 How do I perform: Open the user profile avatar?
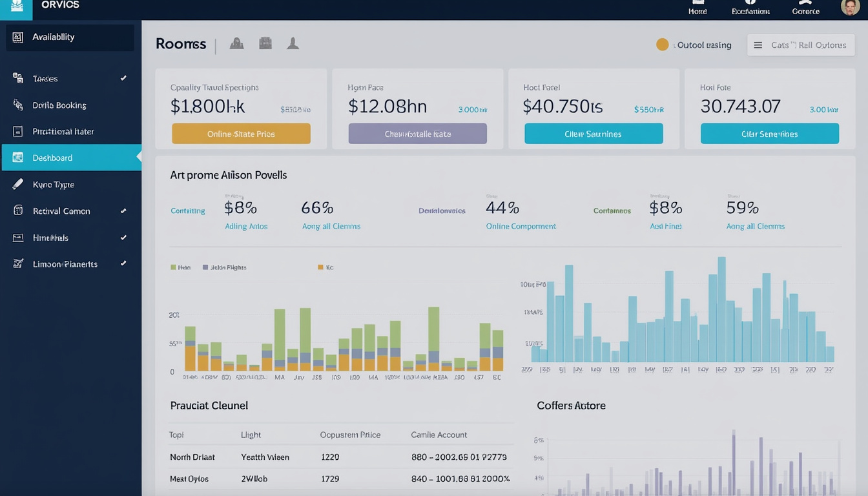(850, 7)
